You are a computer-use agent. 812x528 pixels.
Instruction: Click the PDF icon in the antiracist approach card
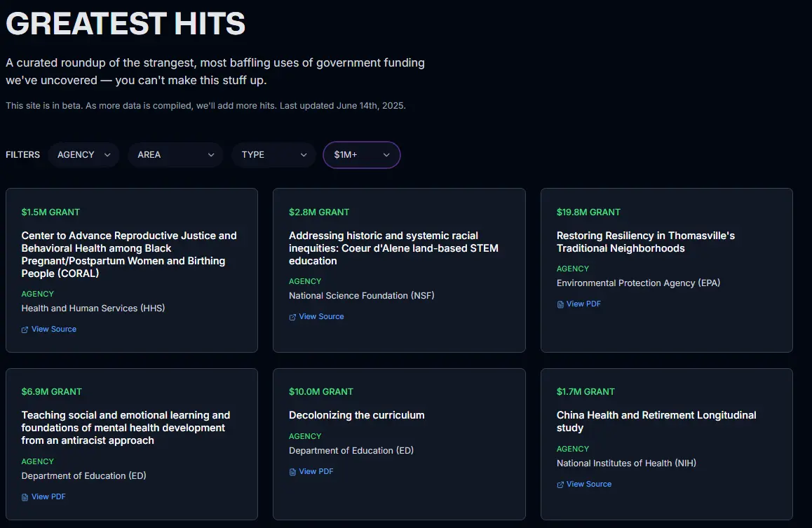[25, 497]
